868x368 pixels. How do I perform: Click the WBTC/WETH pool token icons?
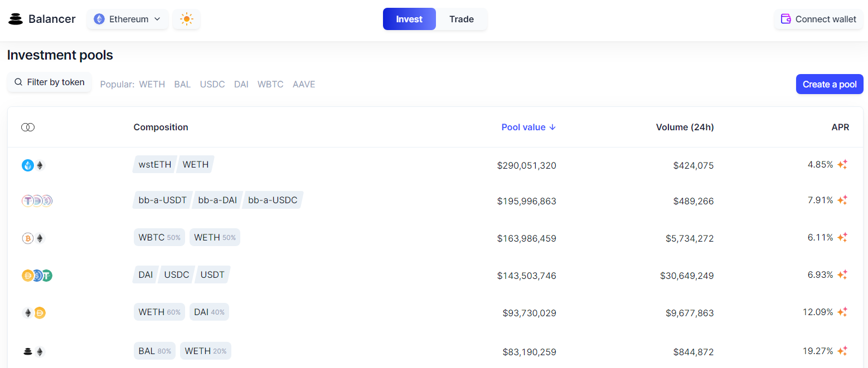coord(33,238)
